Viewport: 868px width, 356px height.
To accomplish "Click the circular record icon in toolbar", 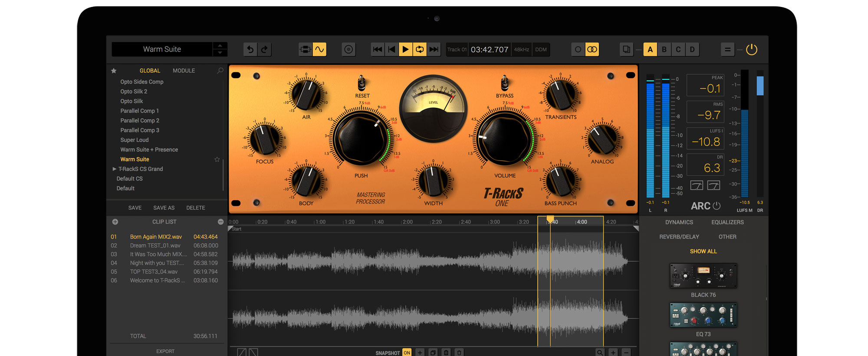I will (x=349, y=49).
